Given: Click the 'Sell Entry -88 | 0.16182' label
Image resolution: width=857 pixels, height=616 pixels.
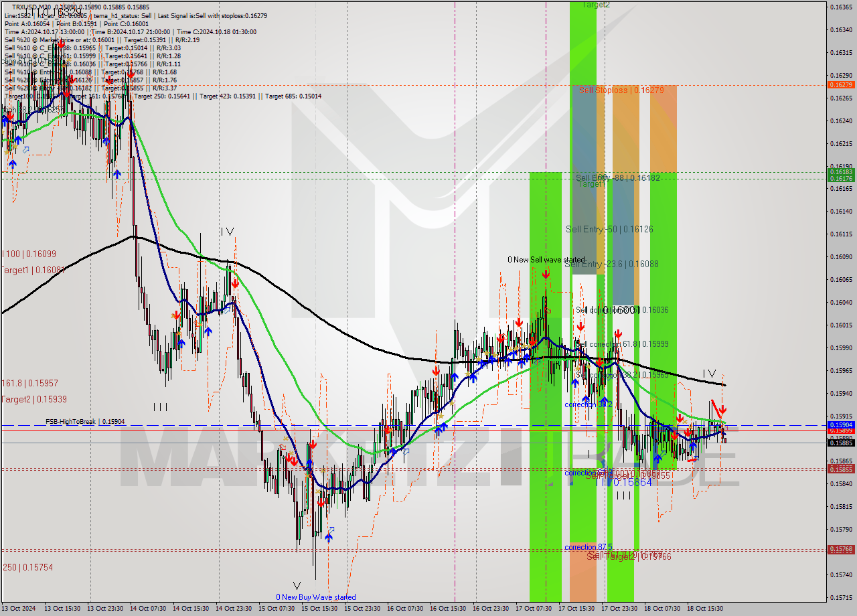Looking at the screenshot, I should (618, 177).
